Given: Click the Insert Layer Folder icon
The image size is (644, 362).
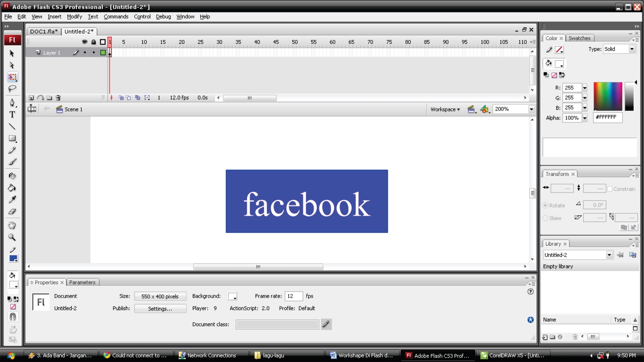Looking at the screenshot, I should coord(49,98).
